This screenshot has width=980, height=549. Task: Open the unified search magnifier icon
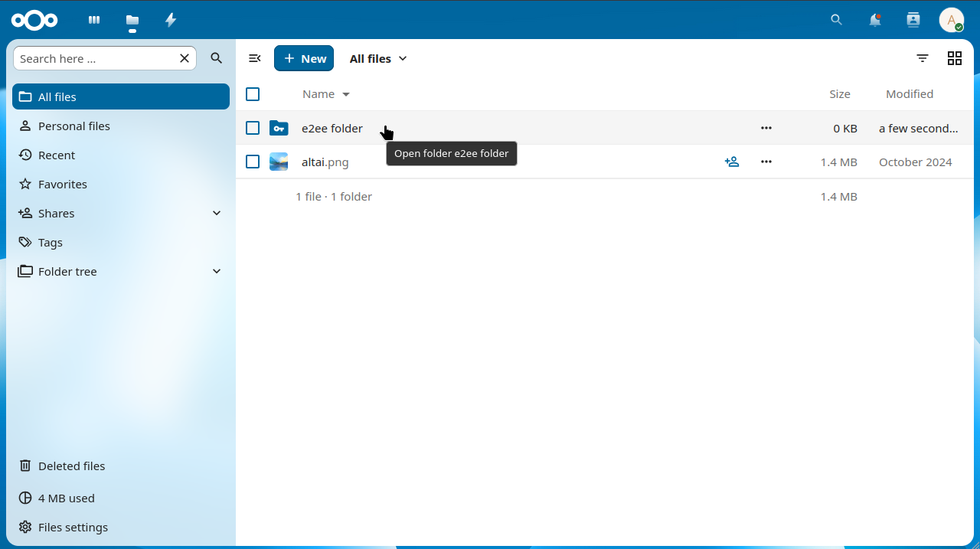(x=836, y=20)
